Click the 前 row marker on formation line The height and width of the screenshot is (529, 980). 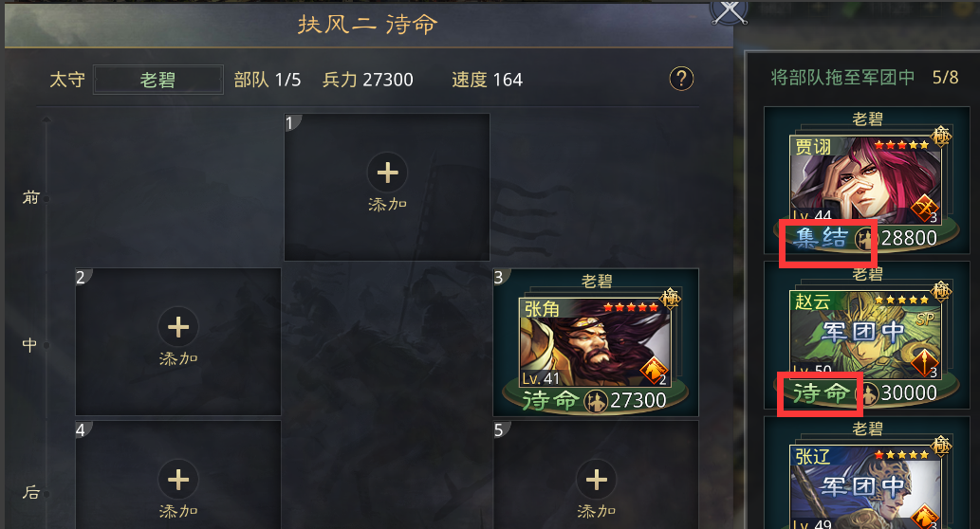click(31, 198)
